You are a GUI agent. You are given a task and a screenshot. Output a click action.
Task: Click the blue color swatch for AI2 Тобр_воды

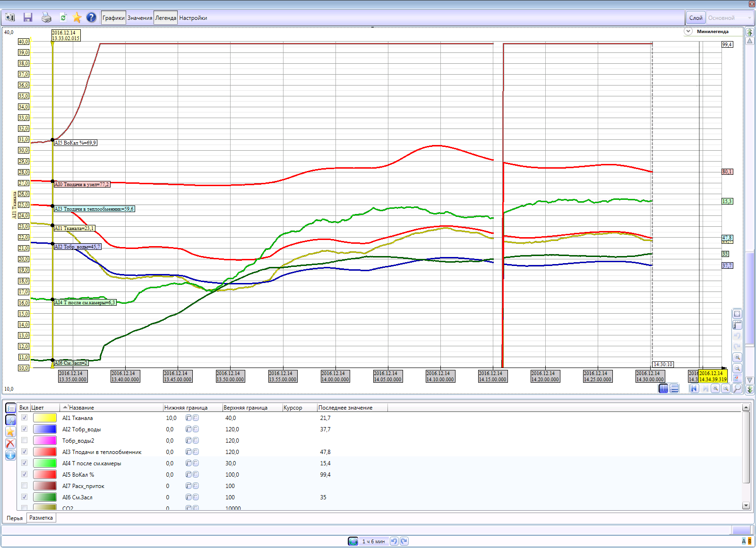click(x=45, y=429)
